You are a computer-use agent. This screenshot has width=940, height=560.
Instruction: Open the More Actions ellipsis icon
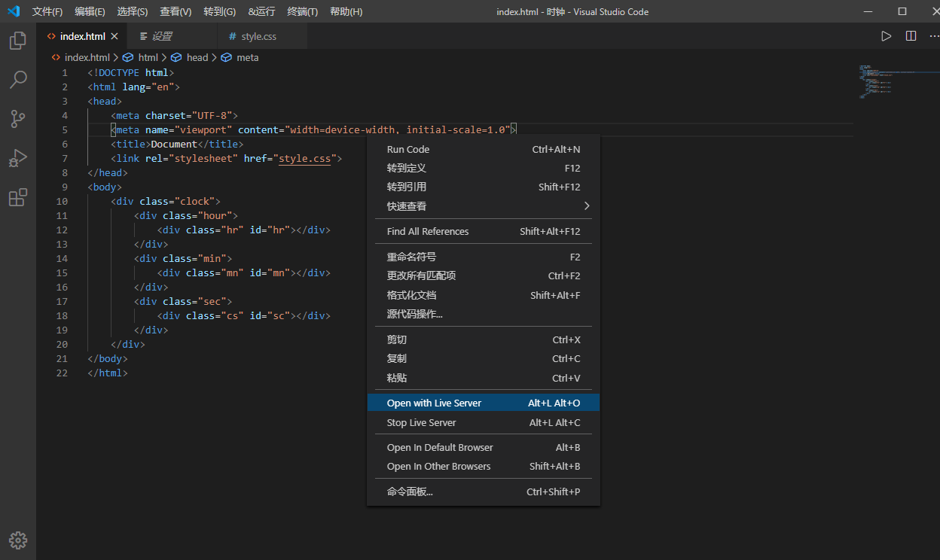(x=933, y=35)
